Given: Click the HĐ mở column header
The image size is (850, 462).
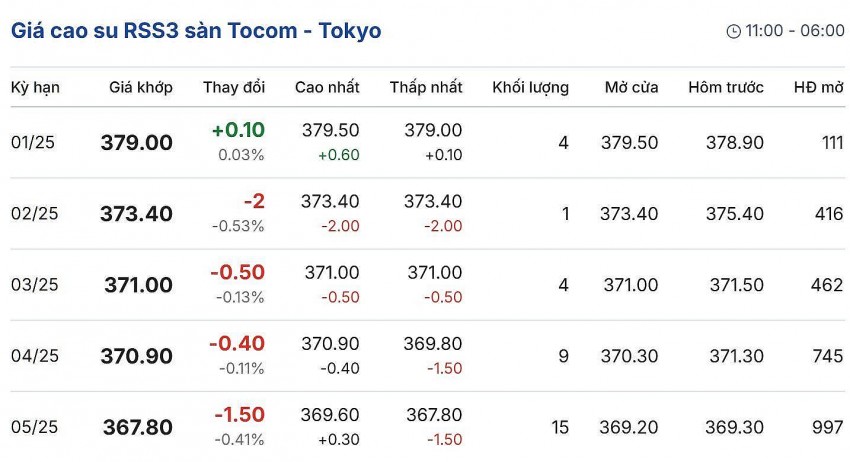Looking at the screenshot, I should [818, 88].
